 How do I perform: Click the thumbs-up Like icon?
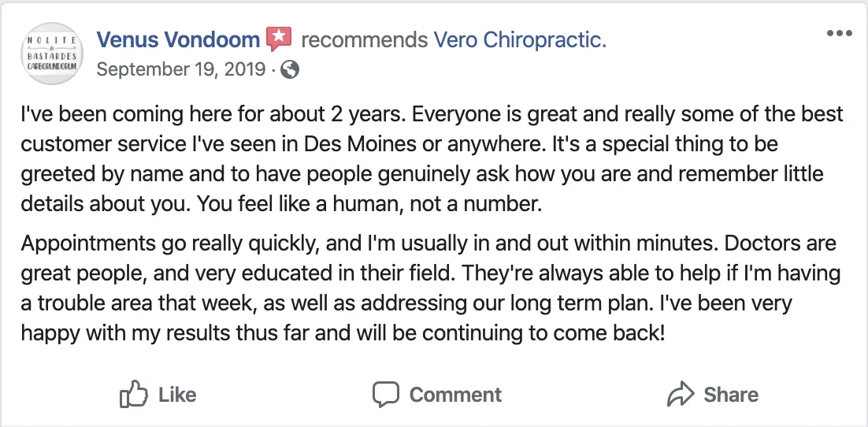[133, 395]
